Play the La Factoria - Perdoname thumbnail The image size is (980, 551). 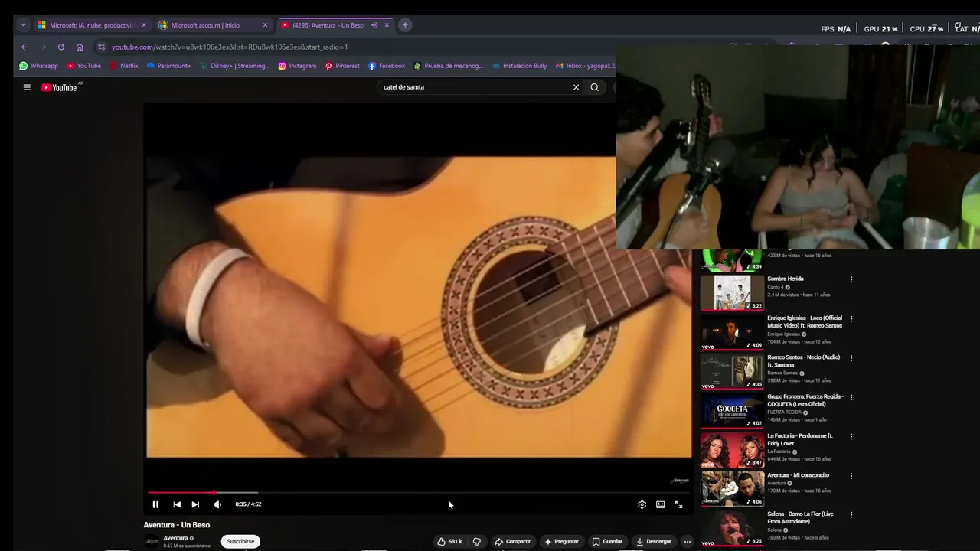click(x=732, y=449)
